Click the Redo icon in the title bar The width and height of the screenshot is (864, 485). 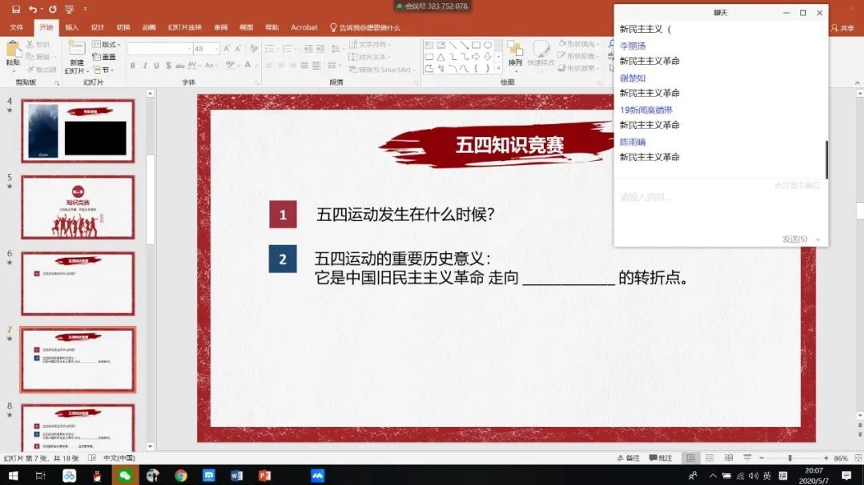[52, 9]
